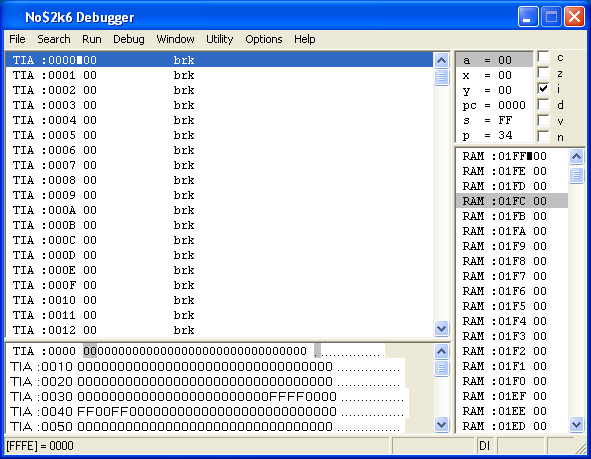
Task: Select hex dump row TIA :0020
Action: point(205,381)
